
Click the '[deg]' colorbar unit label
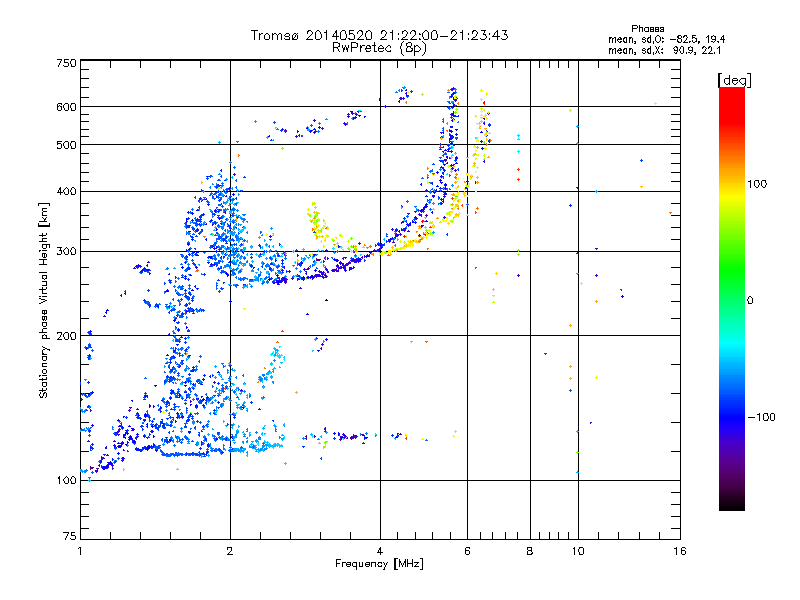click(x=735, y=80)
